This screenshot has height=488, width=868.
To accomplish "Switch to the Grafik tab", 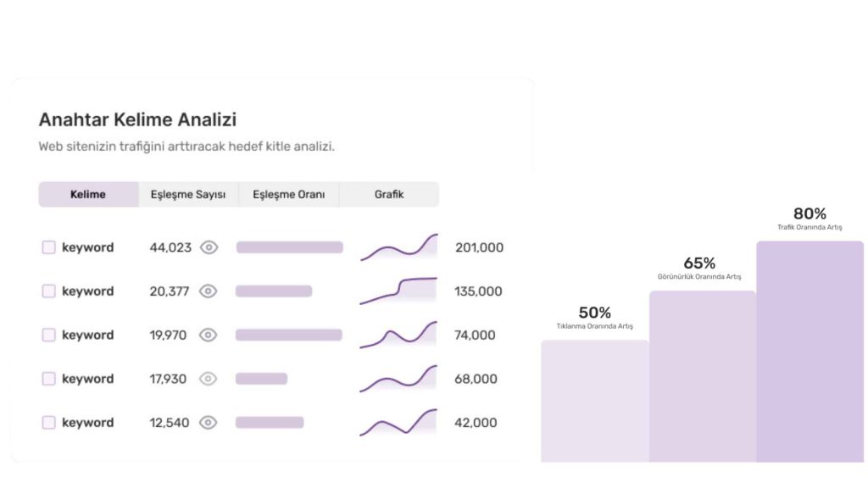I will (x=389, y=194).
